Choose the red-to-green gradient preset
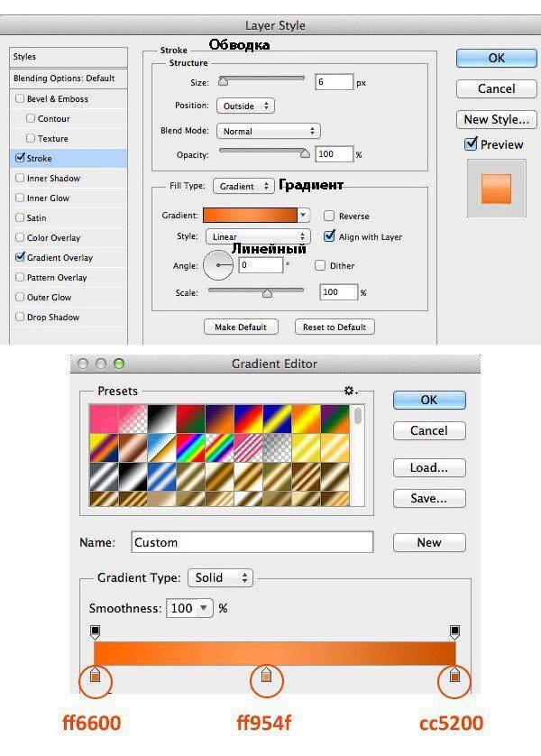This screenshot has height=756, width=541. click(190, 419)
